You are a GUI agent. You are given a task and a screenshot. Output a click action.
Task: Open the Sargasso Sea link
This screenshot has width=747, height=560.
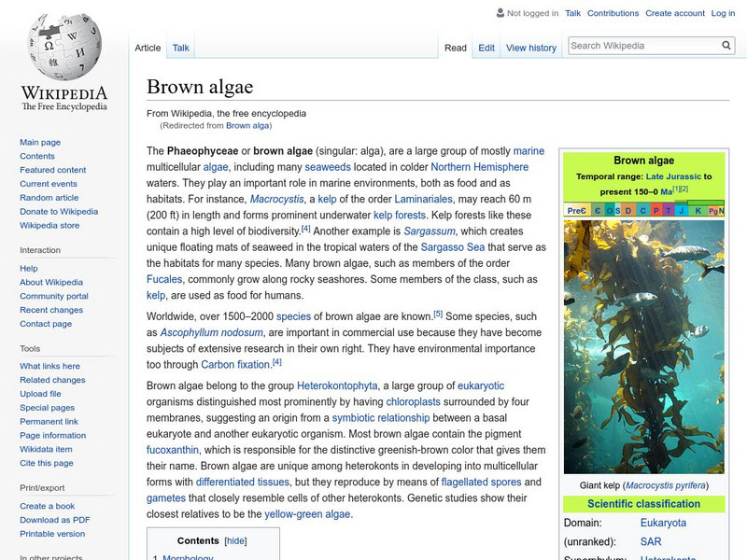pyautogui.click(x=453, y=247)
